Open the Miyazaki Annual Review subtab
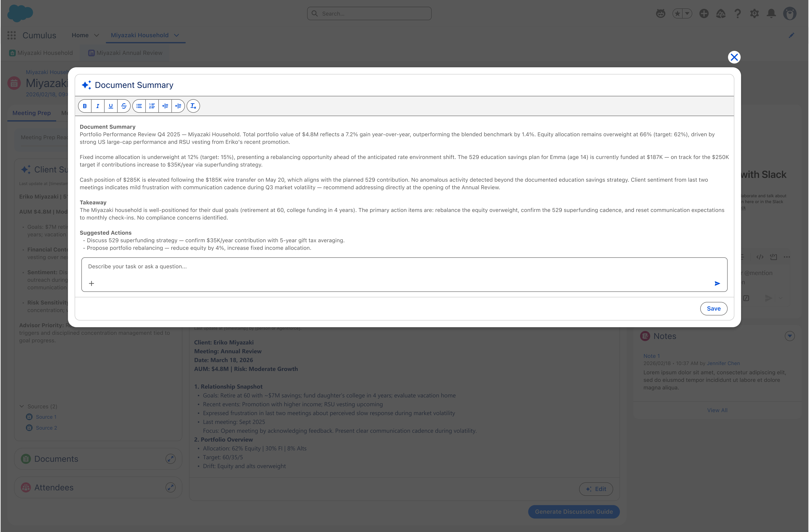Image resolution: width=809 pixels, height=532 pixels. click(125, 53)
